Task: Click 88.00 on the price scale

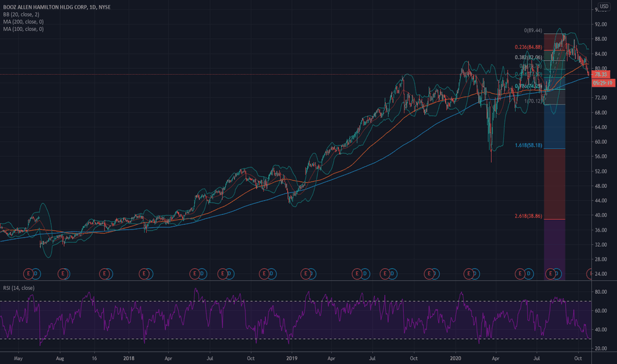Action: [601, 39]
